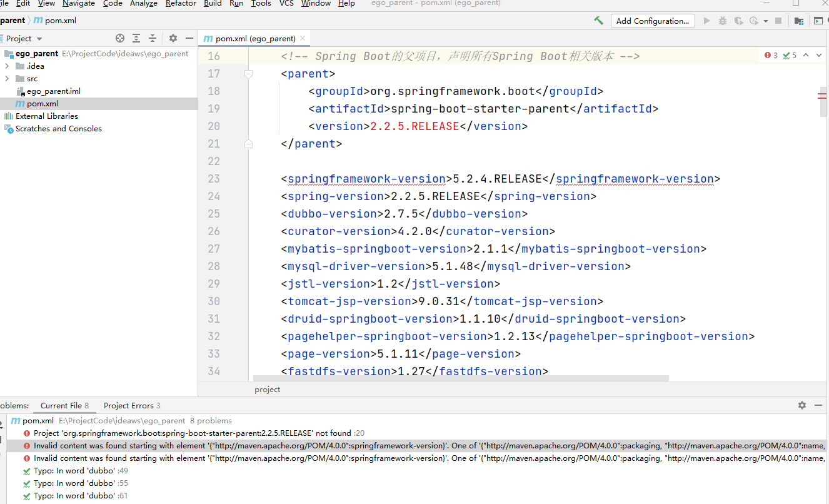Switch to the Current File problems tab
829x504 pixels.
tap(64, 405)
